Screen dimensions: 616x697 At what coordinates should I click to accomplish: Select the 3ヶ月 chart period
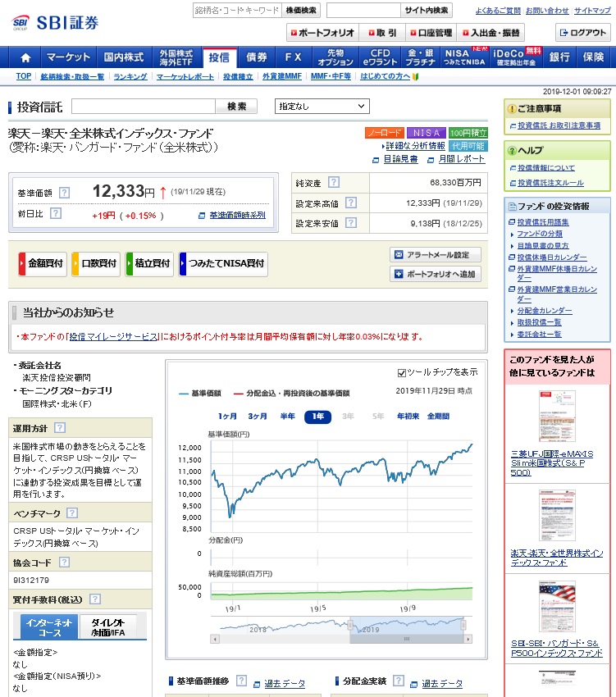(258, 416)
